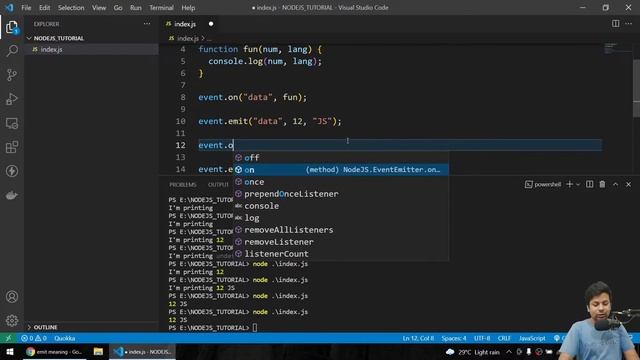The width and height of the screenshot is (640, 360).
Task: Open the Go menu
Action: point(118,7)
